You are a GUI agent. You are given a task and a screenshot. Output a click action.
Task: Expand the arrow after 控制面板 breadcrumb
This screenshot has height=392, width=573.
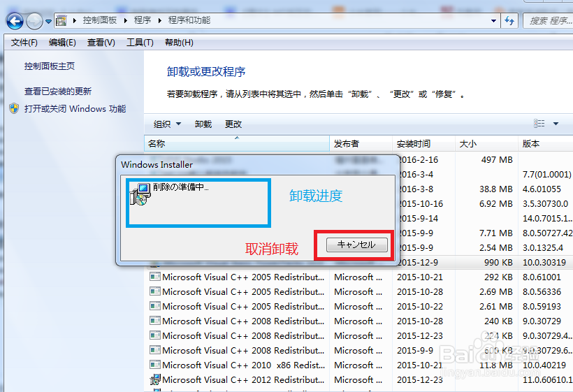click(125, 20)
